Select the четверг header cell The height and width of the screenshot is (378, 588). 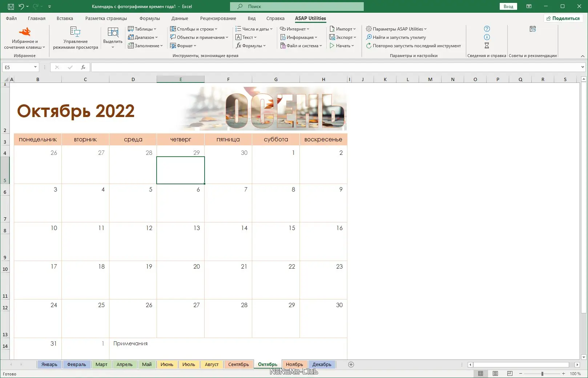click(181, 139)
